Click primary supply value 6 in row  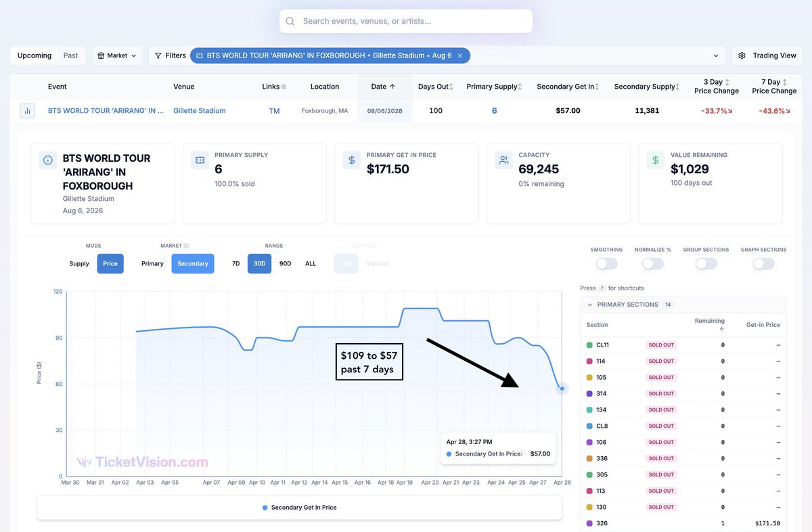495,110
